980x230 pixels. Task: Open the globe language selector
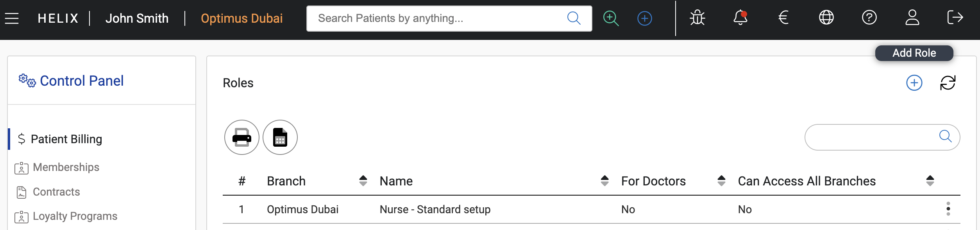point(826,18)
